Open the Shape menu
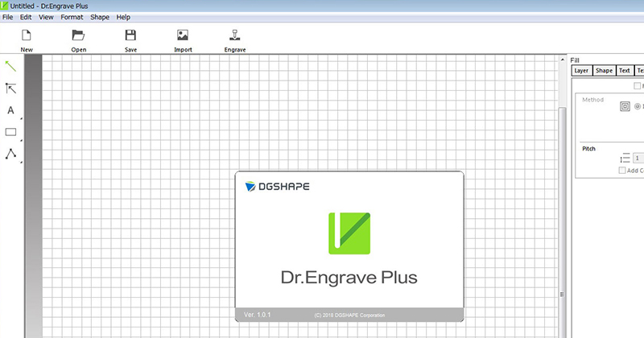 [100, 17]
